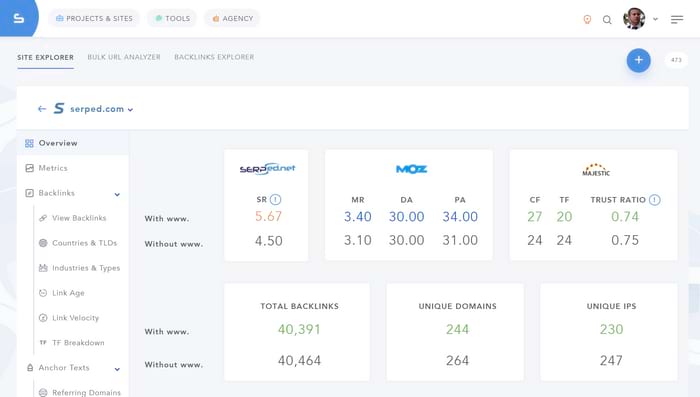Click the Trust Ratio value 0.74
Screen dimensions: 700x397
tap(625, 217)
